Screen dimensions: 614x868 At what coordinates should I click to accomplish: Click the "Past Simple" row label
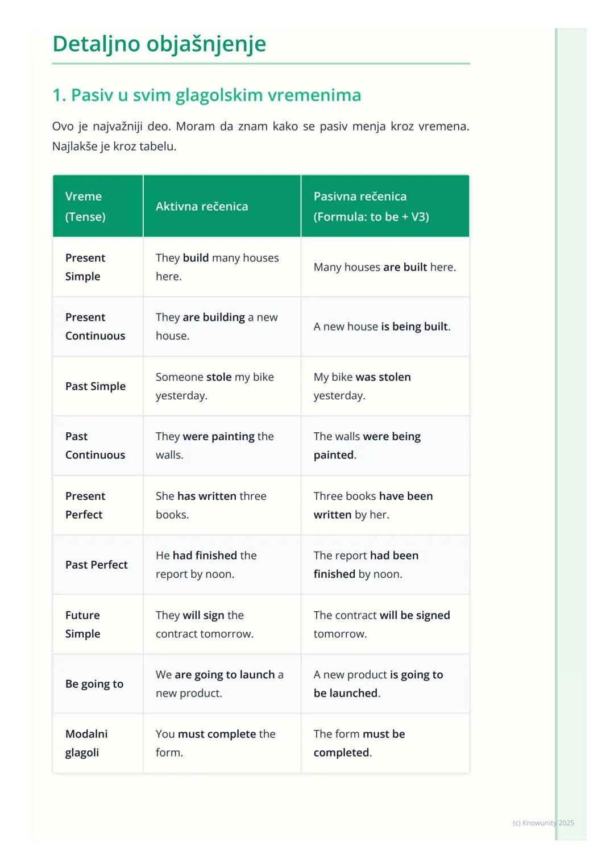coord(96,386)
